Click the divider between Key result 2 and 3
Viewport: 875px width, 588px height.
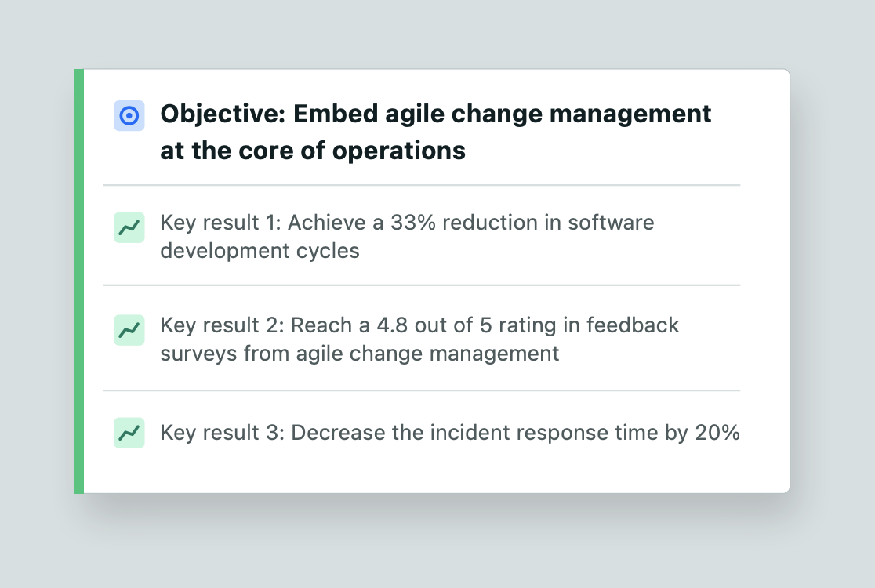[x=421, y=390]
